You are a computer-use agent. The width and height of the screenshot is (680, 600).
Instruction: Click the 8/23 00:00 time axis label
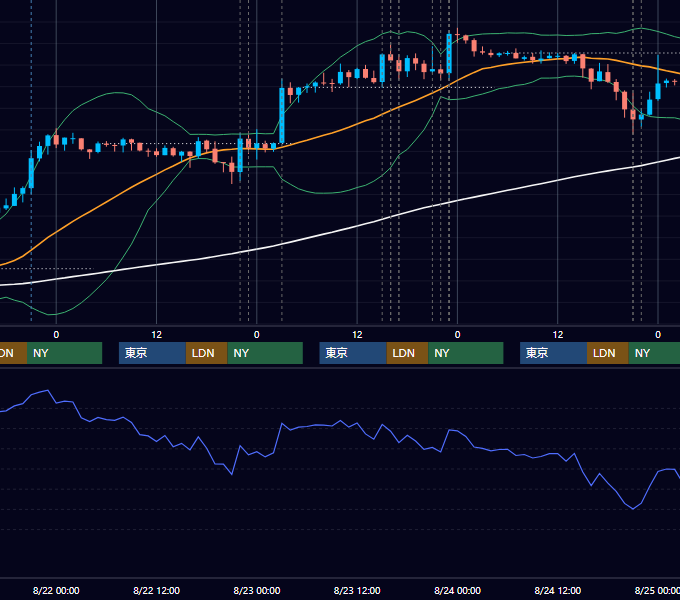(x=257, y=590)
